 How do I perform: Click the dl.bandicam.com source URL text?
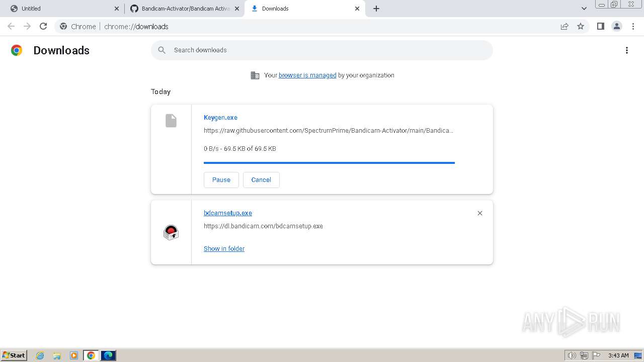coord(263,226)
